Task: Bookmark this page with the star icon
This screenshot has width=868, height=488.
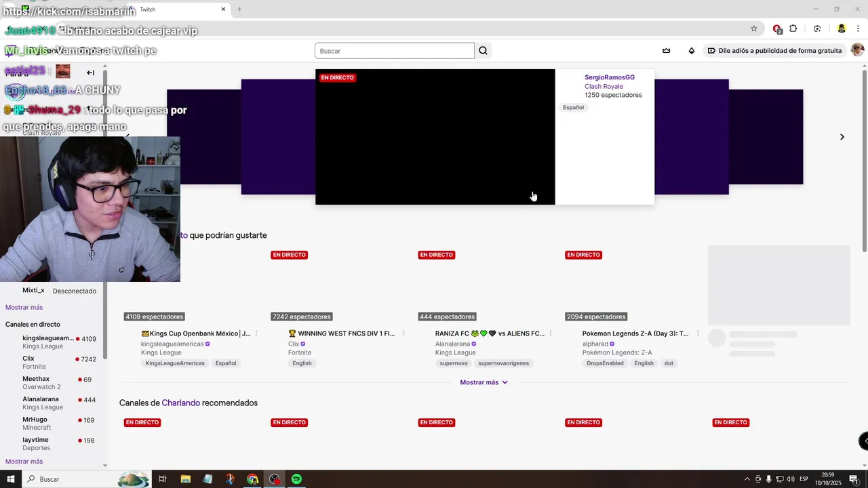Action: [x=753, y=28]
